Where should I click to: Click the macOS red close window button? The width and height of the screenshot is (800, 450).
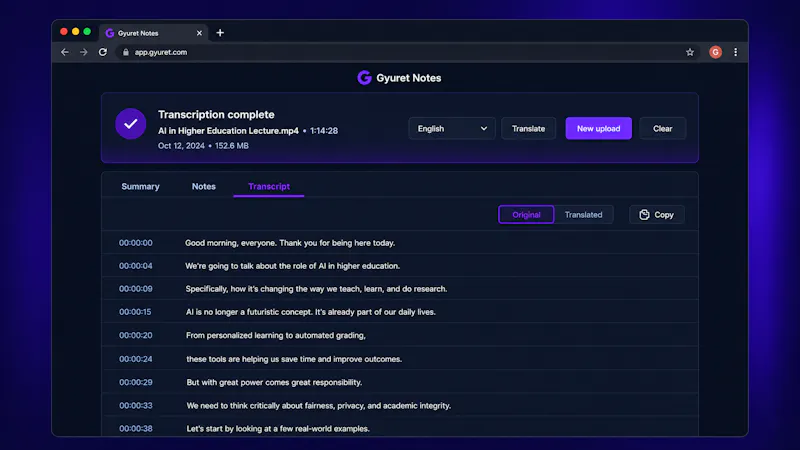64,32
